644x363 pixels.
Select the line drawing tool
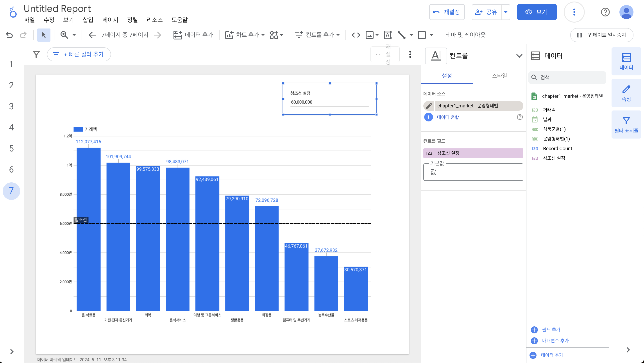point(401,35)
